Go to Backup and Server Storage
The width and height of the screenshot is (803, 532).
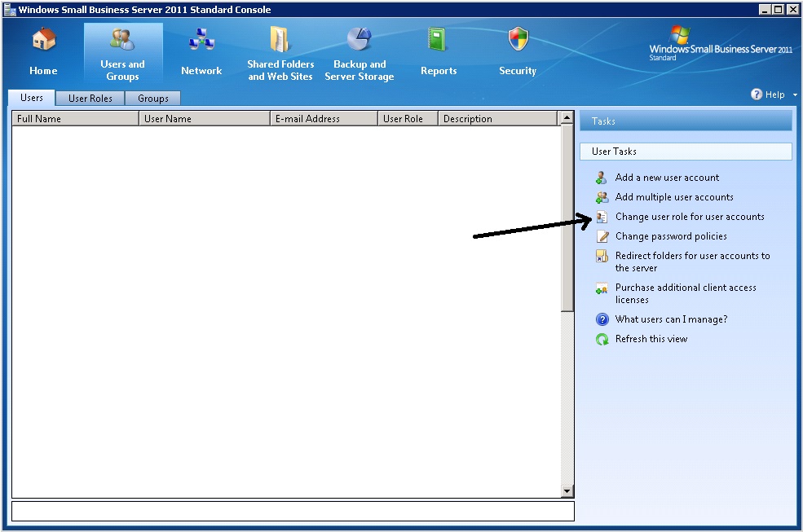coord(359,39)
